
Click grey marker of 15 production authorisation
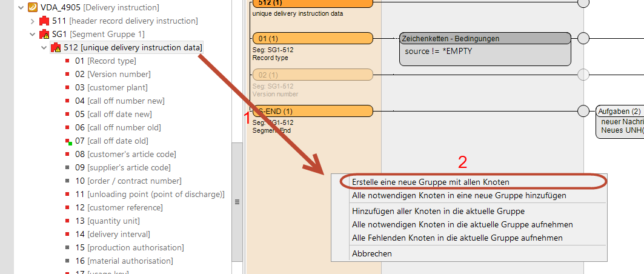point(68,248)
